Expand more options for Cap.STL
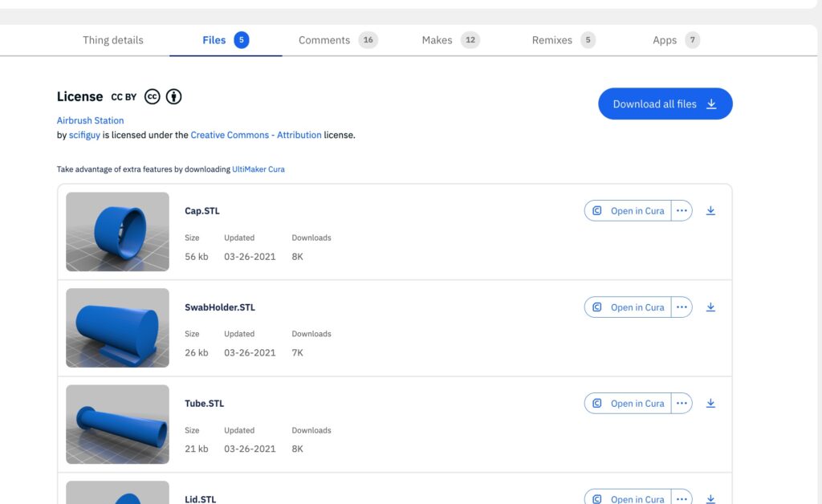Viewport: 822px width, 504px height. click(682, 210)
